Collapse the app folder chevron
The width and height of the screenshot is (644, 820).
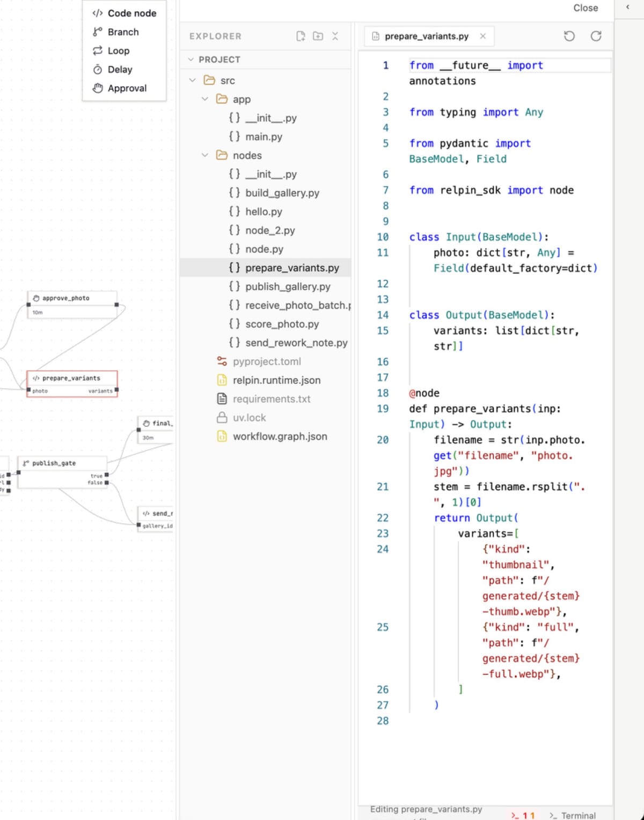click(205, 99)
